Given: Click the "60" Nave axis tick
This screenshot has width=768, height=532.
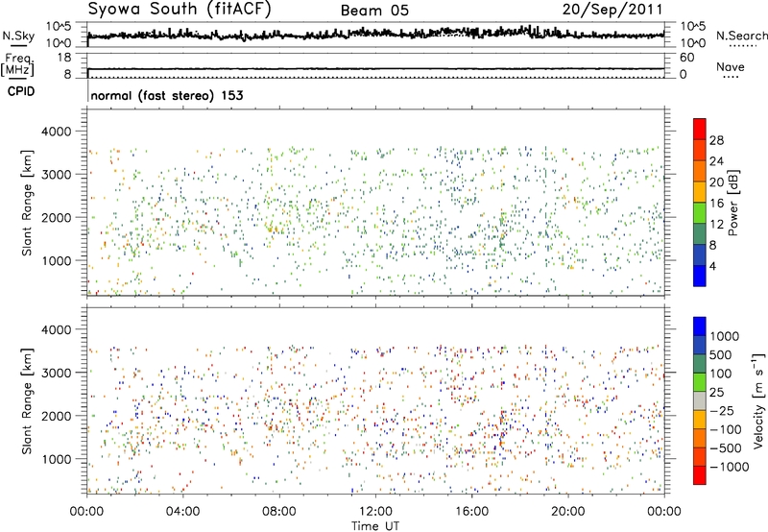Looking at the screenshot, I should [686, 58].
